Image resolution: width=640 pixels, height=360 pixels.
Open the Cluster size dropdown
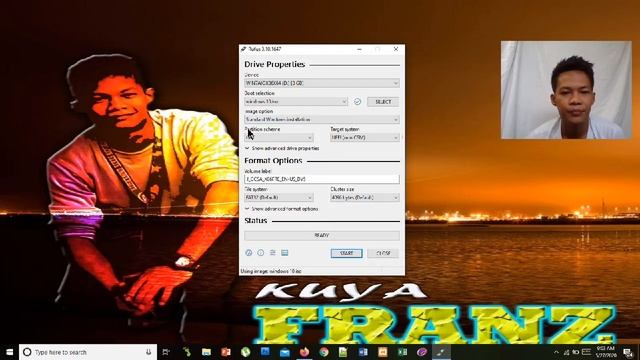tap(365, 198)
